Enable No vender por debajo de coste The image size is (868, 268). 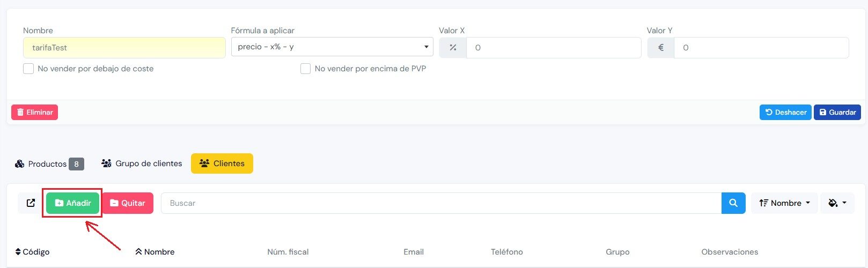click(28, 69)
